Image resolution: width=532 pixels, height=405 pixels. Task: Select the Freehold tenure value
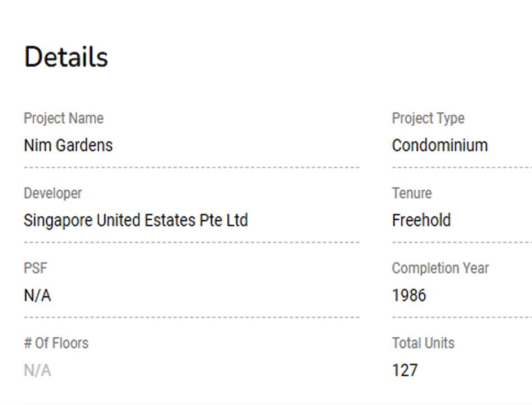[421, 220]
